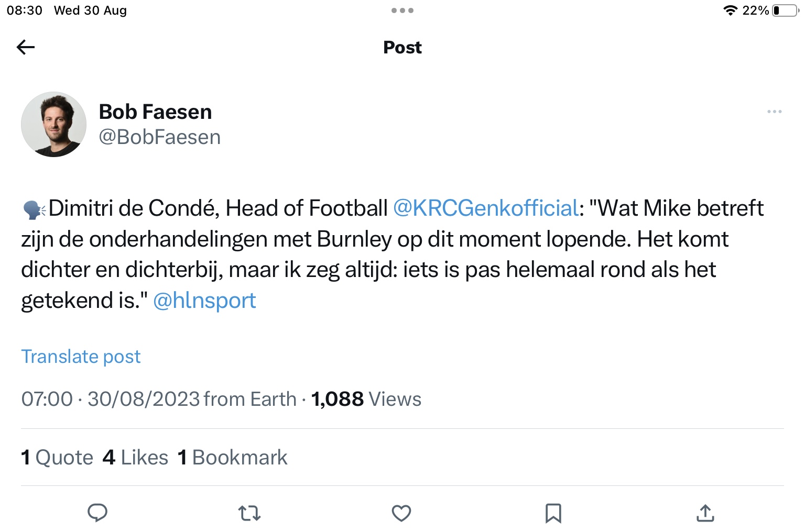Tap Translate post

tap(81, 357)
